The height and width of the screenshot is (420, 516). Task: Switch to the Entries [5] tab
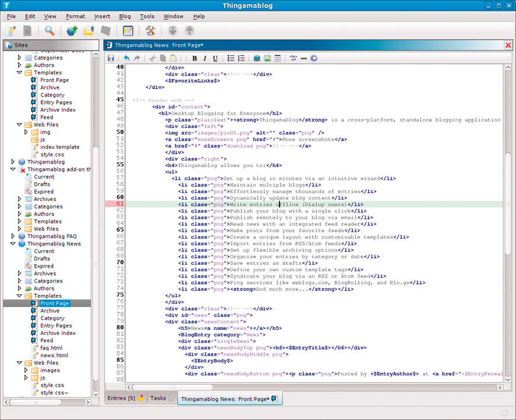click(125, 398)
